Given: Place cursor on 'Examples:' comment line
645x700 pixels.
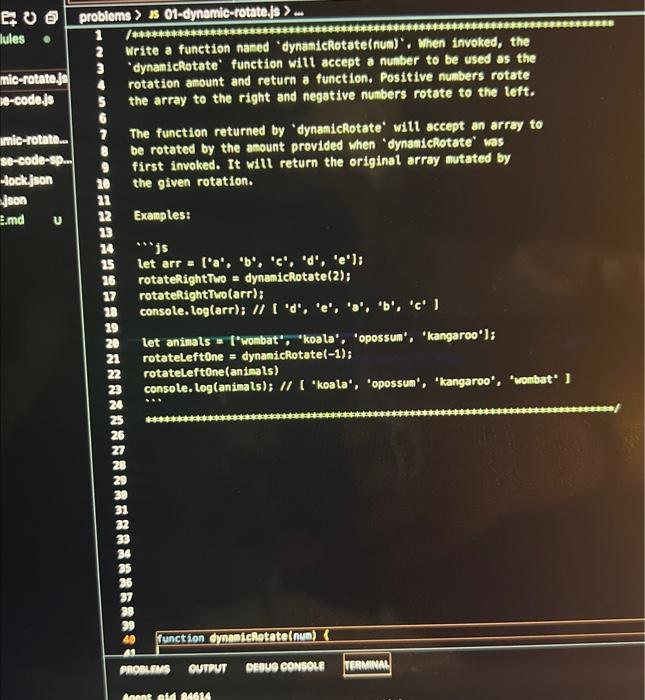Looking at the screenshot, I should 162,216.
